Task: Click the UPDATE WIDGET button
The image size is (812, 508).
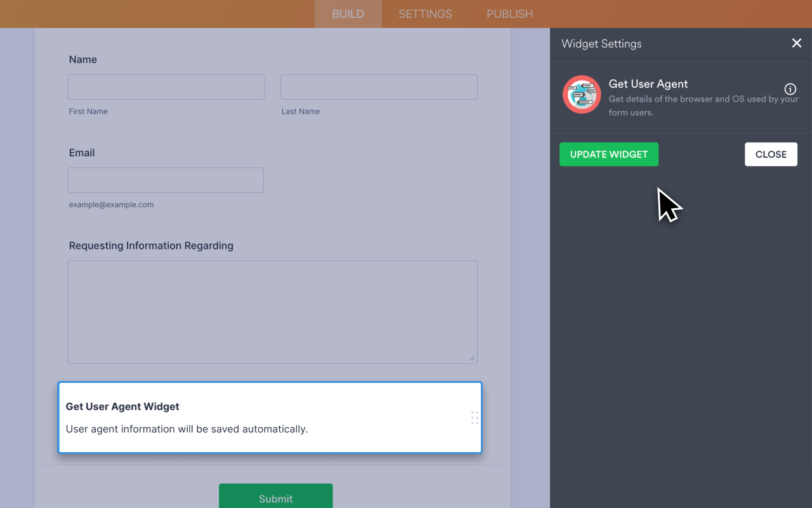Action: [608, 154]
